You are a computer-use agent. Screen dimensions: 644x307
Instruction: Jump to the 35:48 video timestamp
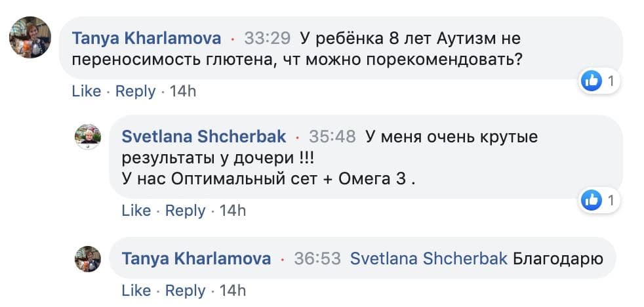coord(332,136)
